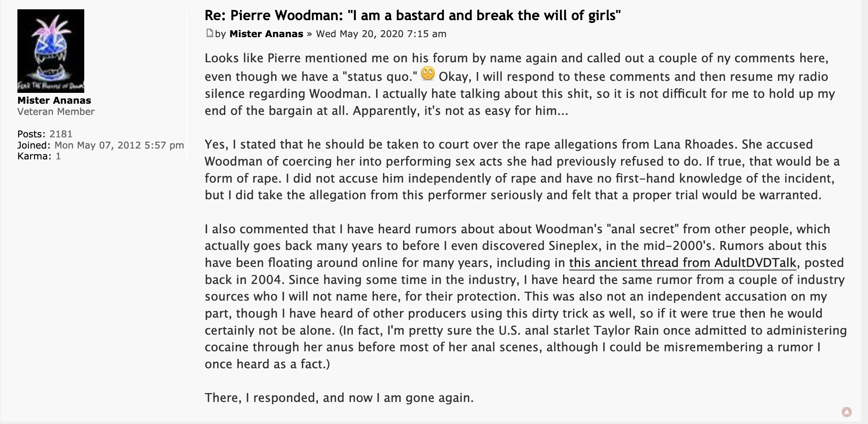Viewport: 868px width, 424px height.
Task: Click the author name Mister Ananas in byline
Action: (266, 34)
